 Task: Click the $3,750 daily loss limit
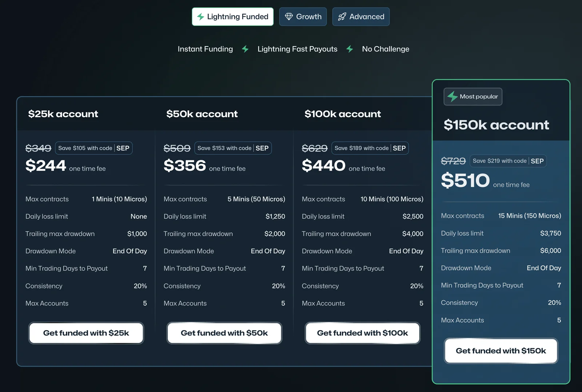[551, 233]
